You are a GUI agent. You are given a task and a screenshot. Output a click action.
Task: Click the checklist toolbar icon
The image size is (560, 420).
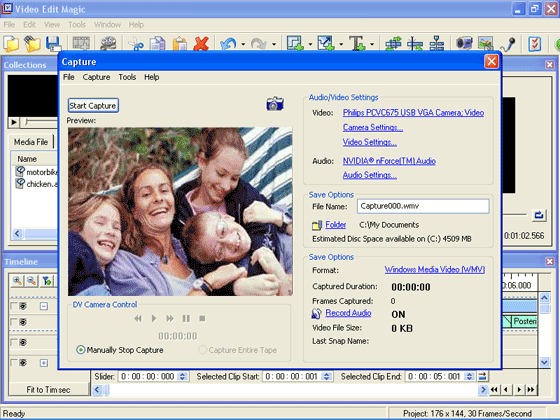[534, 44]
